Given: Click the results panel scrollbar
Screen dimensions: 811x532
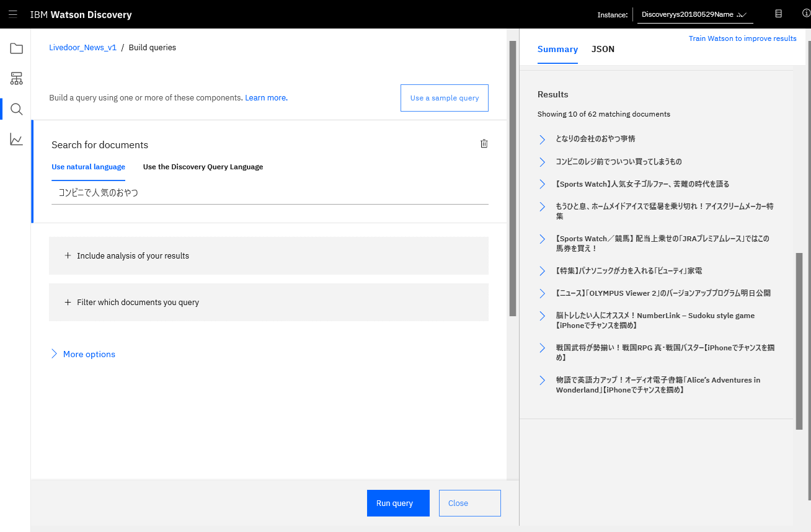Looking at the screenshot, I should (799, 341).
